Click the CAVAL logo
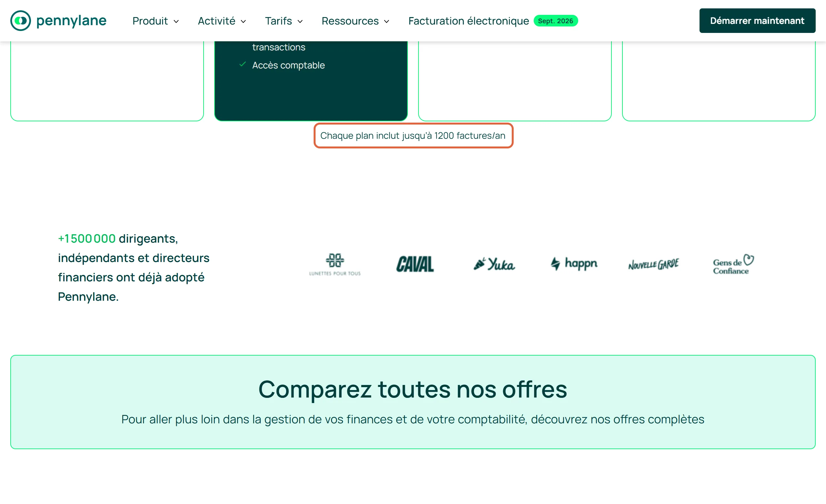Screen dimensions: 826x504 (415, 264)
